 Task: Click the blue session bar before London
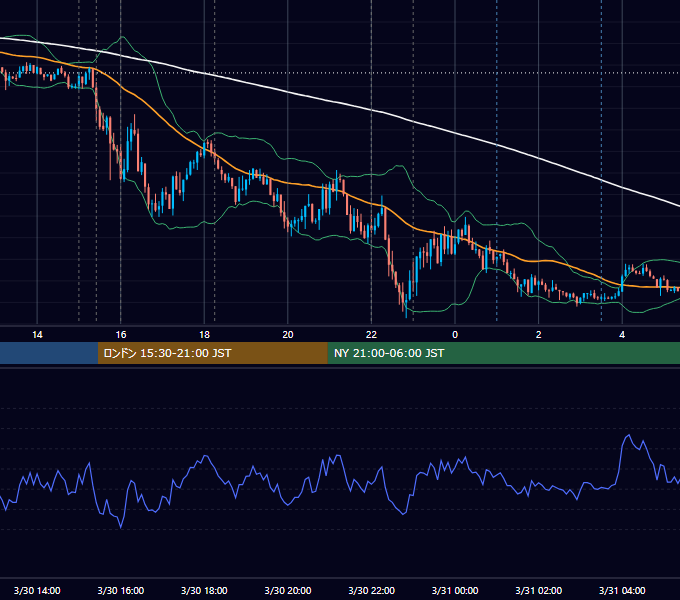point(49,353)
